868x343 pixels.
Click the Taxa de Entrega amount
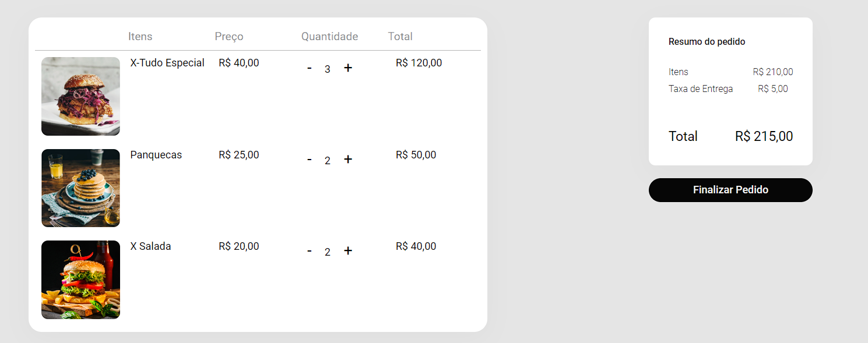pyautogui.click(x=772, y=89)
